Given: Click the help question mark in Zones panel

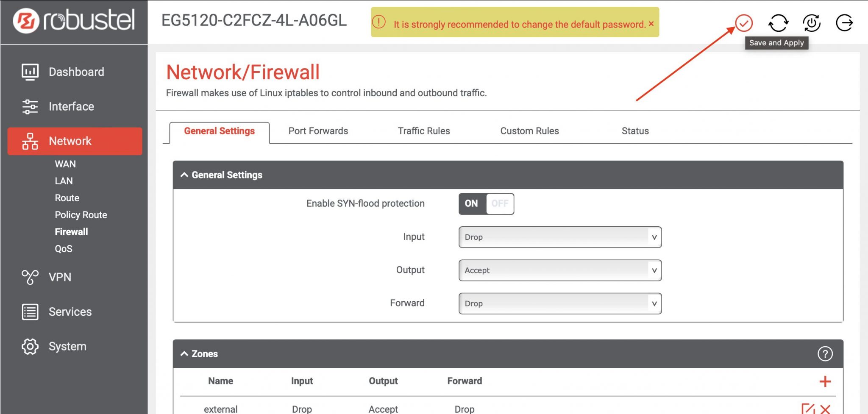Looking at the screenshot, I should pos(825,353).
